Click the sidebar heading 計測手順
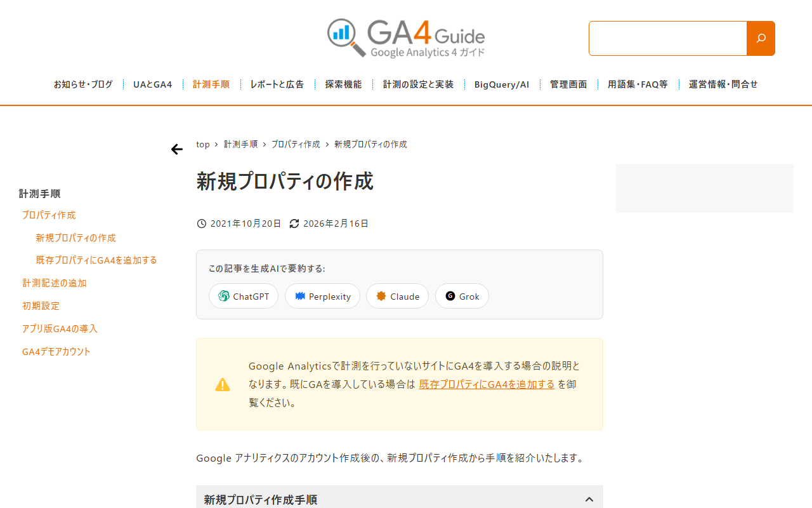 coord(40,194)
